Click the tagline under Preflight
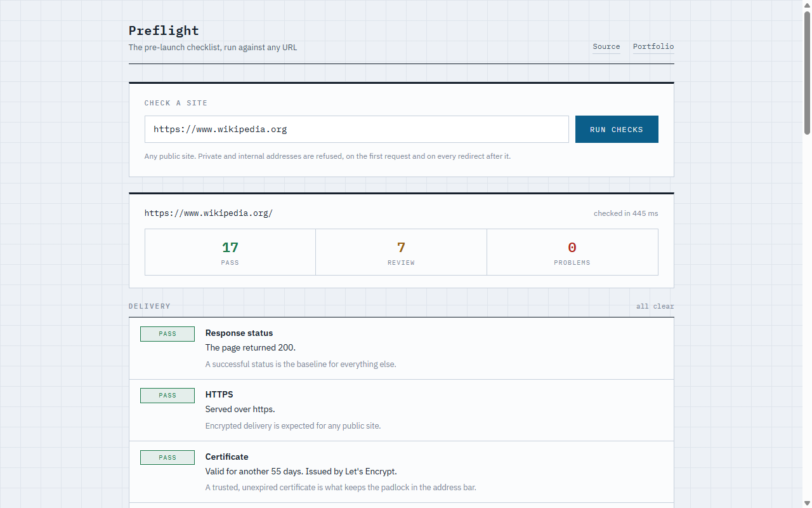 [213, 47]
